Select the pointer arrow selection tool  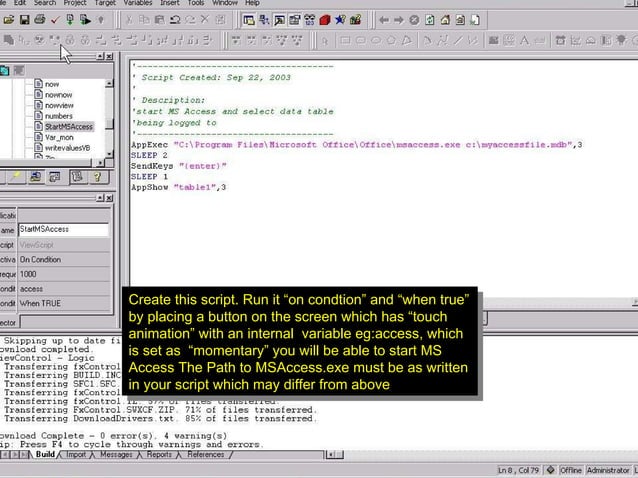click(325, 40)
